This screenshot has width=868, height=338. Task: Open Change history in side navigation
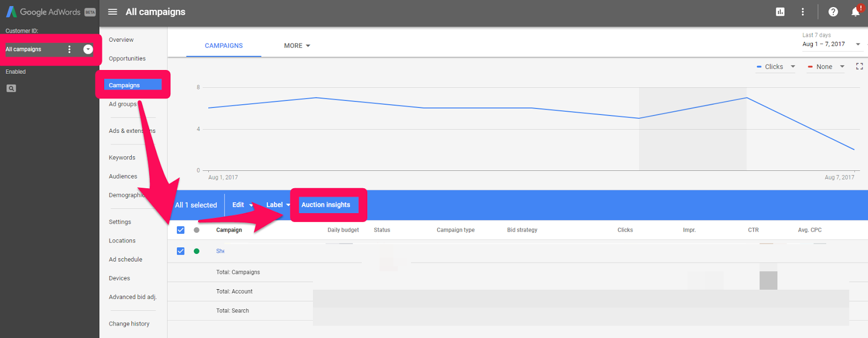tap(129, 324)
